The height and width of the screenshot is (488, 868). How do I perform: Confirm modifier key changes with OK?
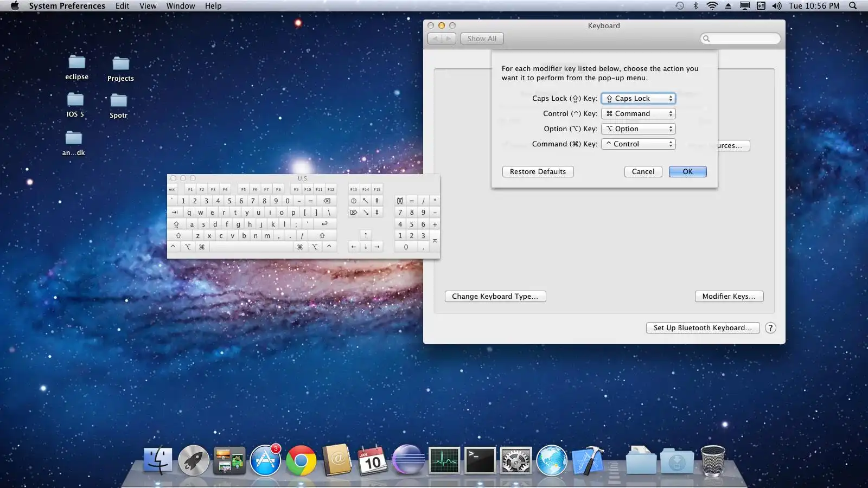(x=687, y=171)
